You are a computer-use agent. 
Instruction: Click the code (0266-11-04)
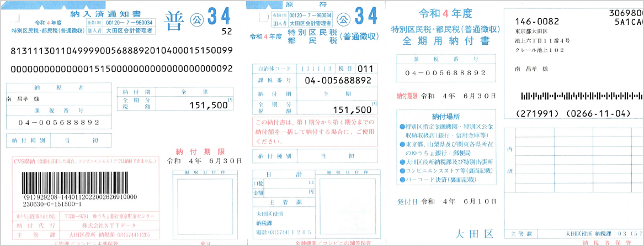pyautogui.click(x=598, y=112)
